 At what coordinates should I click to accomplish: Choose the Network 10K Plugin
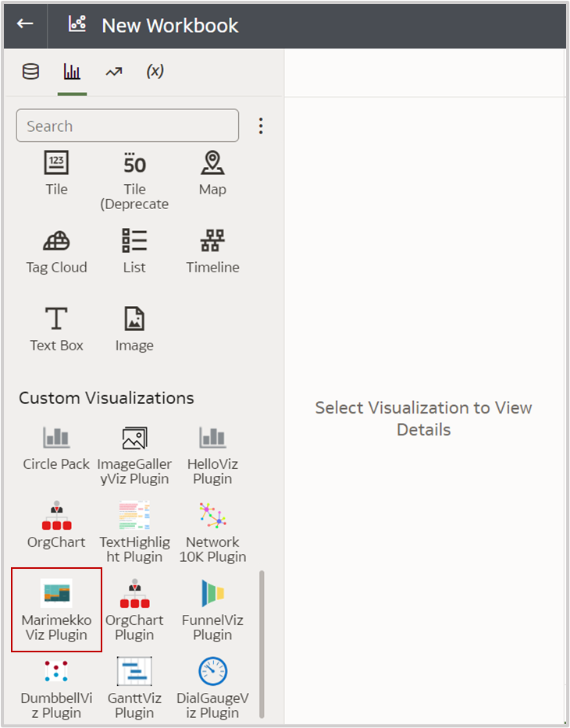click(x=212, y=524)
